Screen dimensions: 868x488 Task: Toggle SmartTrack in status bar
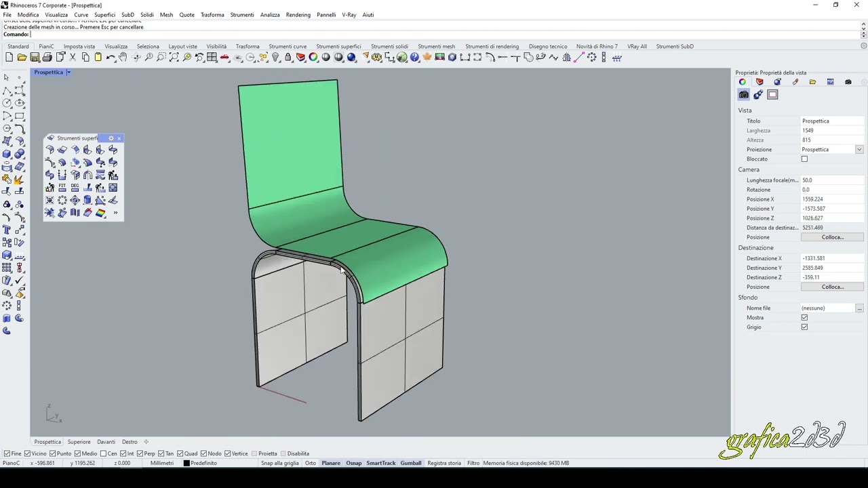(x=381, y=463)
